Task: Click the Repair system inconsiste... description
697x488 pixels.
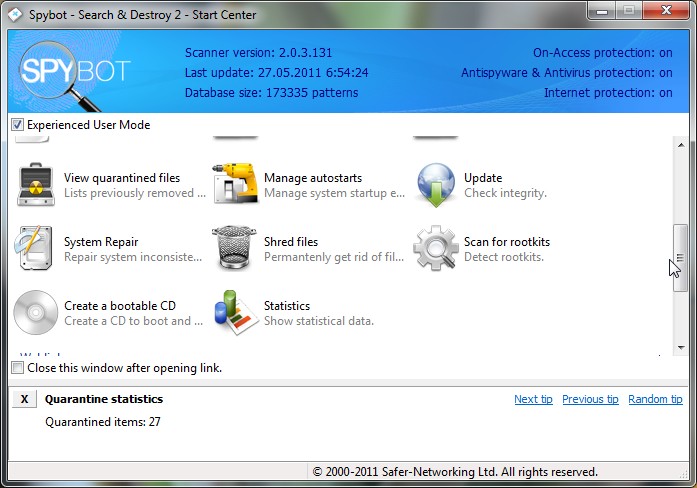Action: pos(133,257)
